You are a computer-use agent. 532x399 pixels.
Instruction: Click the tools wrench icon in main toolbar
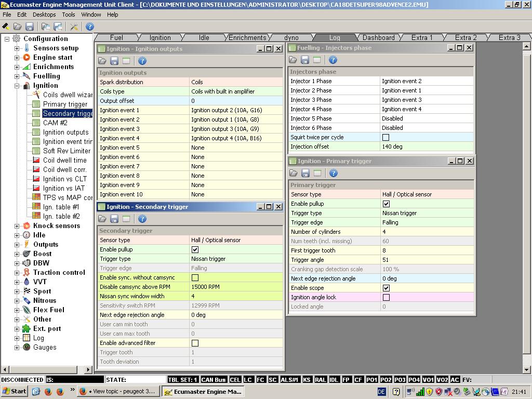coord(74,26)
